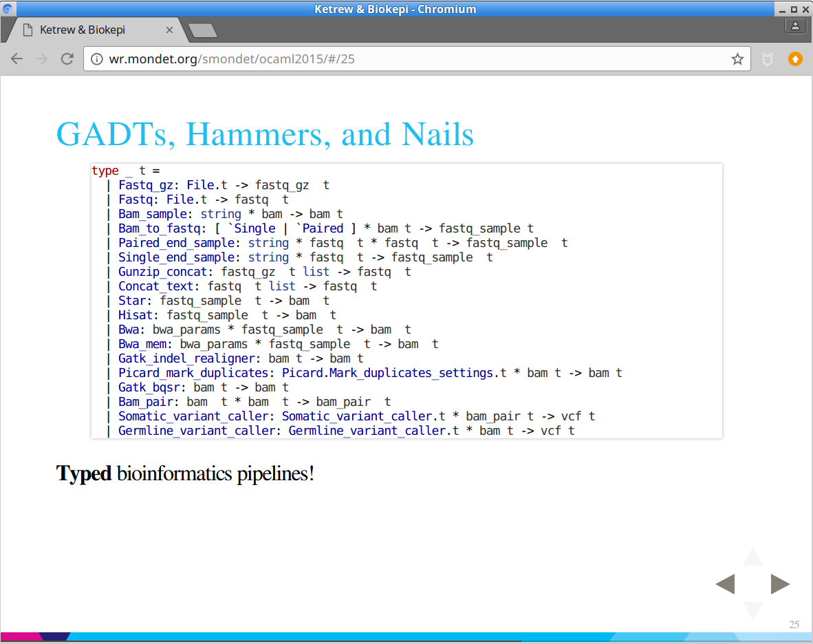Click the slide progress bar at bottom
This screenshot has width=813, height=644.
[406, 636]
